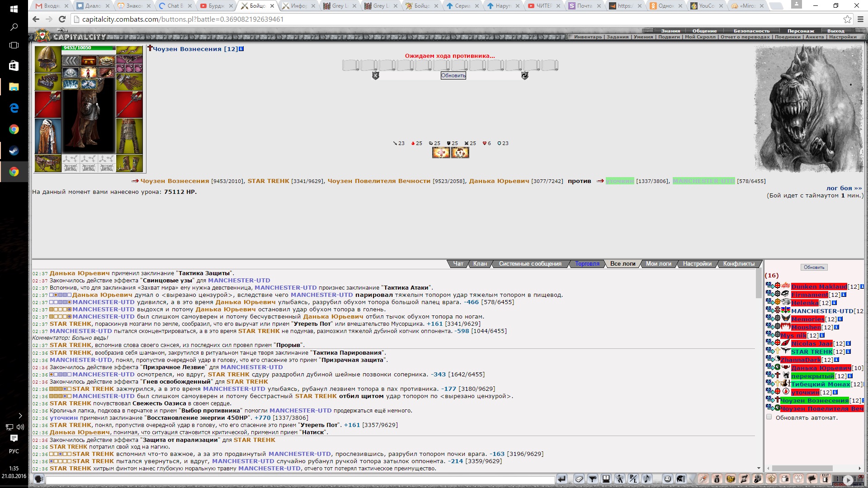Click the equipped bracers item slot
The height and width of the screenshot is (488, 868).
tap(47, 82)
